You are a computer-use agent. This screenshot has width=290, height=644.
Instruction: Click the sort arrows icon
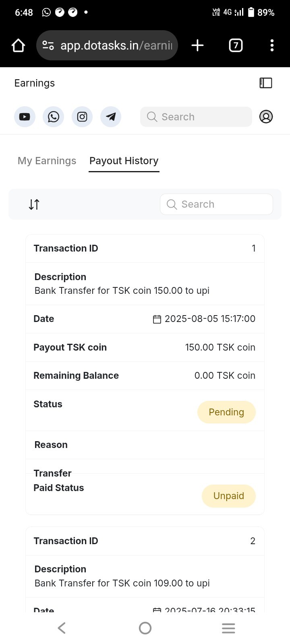(x=34, y=204)
